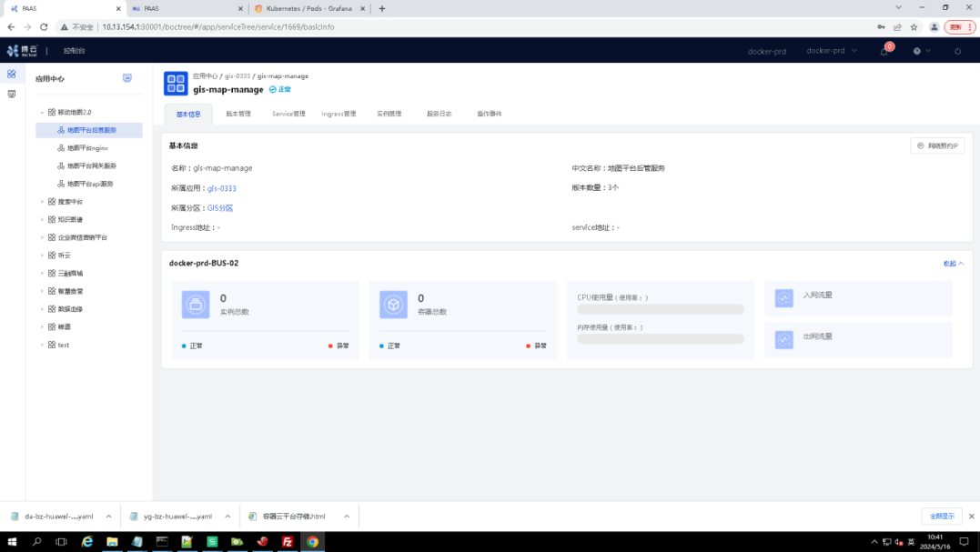Screen dimensions: 980x552
Task: Open the 服务日志 tab
Action: pos(439,114)
